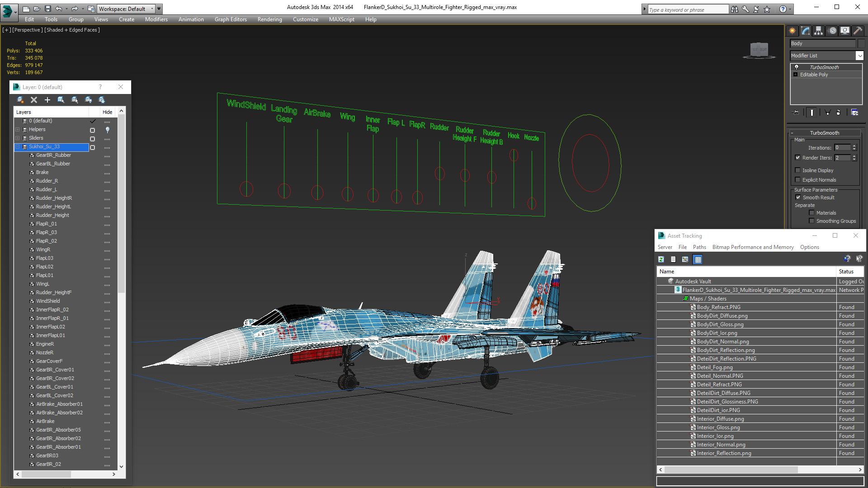
Task: Scroll down the layers panel list
Action: [123, 465]
